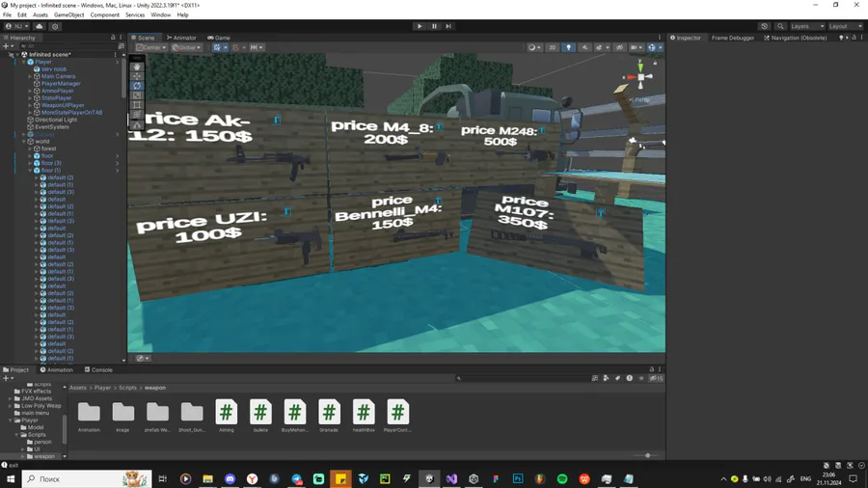Select the Scale tool in Scene toolbar
Image resolution: width=868 pixels, height=488 pixels.
tap(137, 95)
